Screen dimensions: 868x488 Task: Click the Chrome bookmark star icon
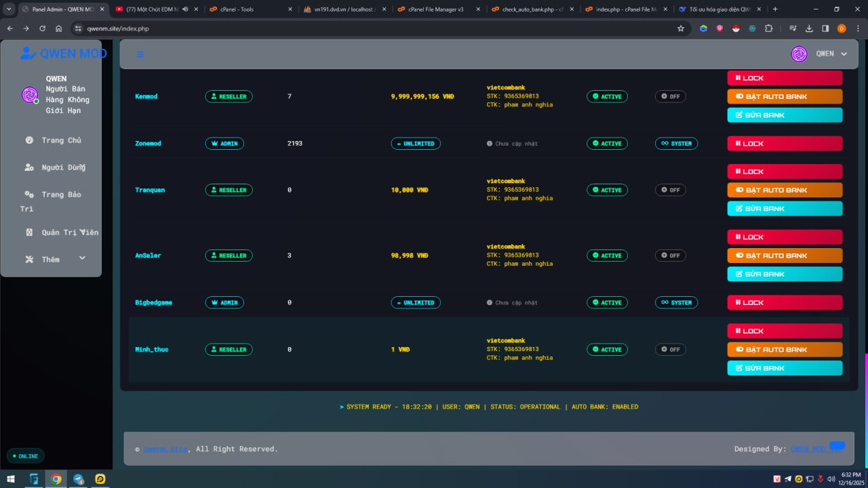coord(680,28)
